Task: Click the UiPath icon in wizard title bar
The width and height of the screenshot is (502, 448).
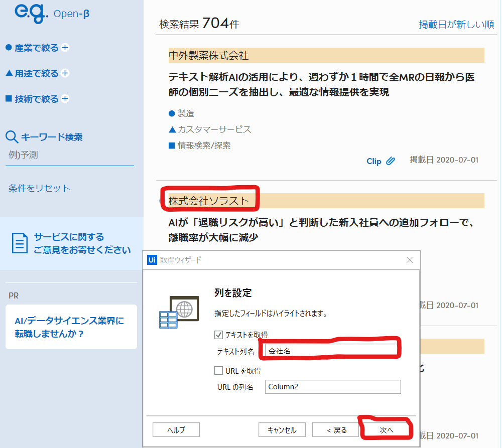Action: click(x=152, y=260)
